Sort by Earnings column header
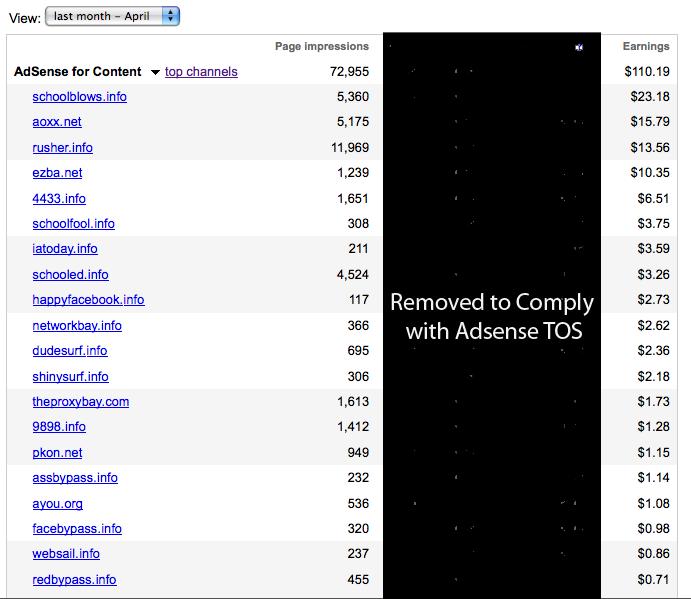Viewport: 691px width, 599px height. [646, 46]
